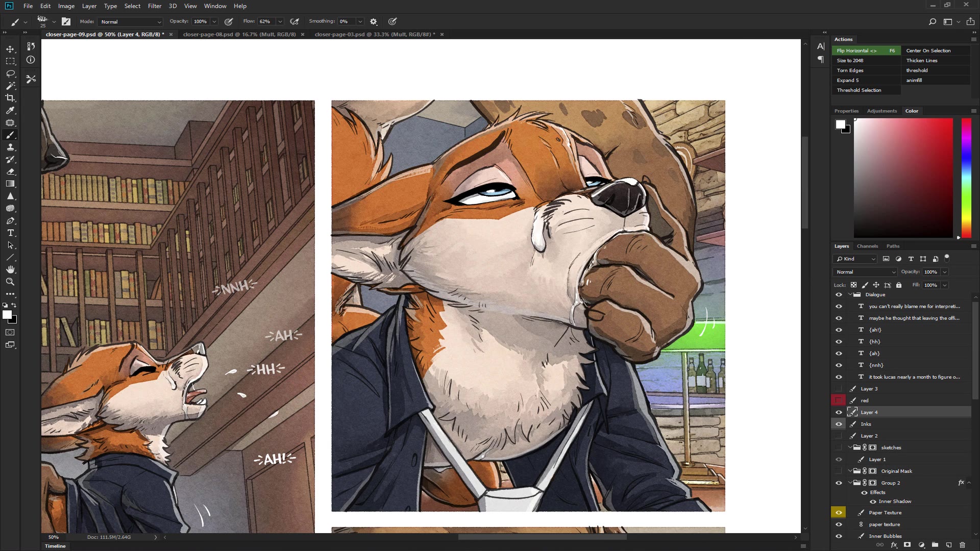Select the Clone Stamp tool

click(x=10, y=147)
